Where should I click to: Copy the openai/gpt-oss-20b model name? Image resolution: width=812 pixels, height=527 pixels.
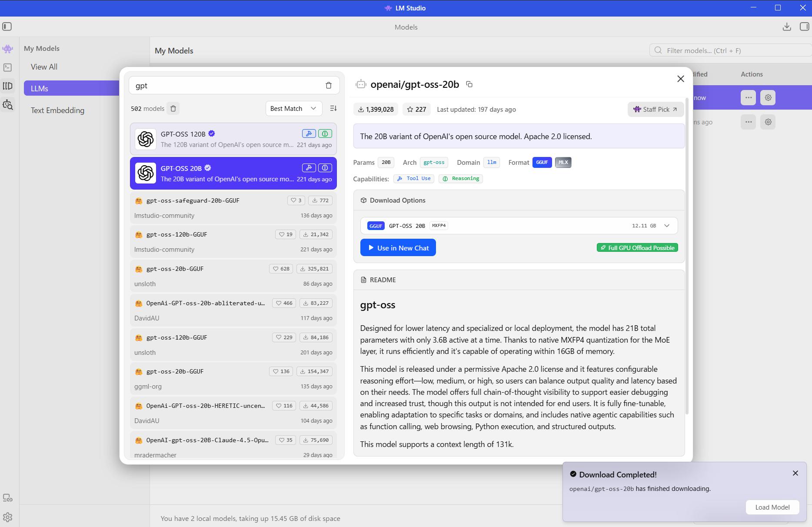(469, 84)
